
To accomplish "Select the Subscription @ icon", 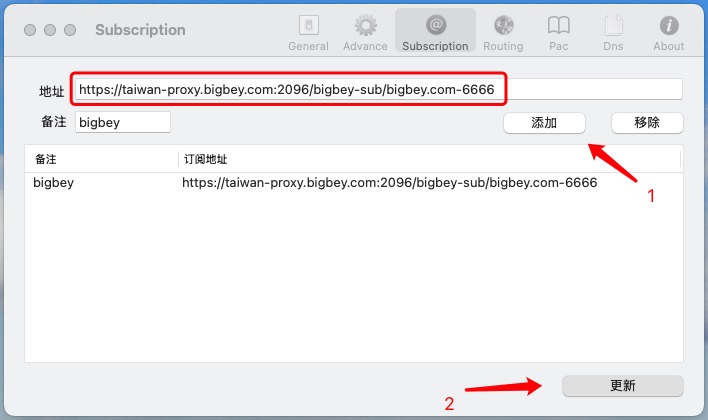I will click(x=436, y=25).
